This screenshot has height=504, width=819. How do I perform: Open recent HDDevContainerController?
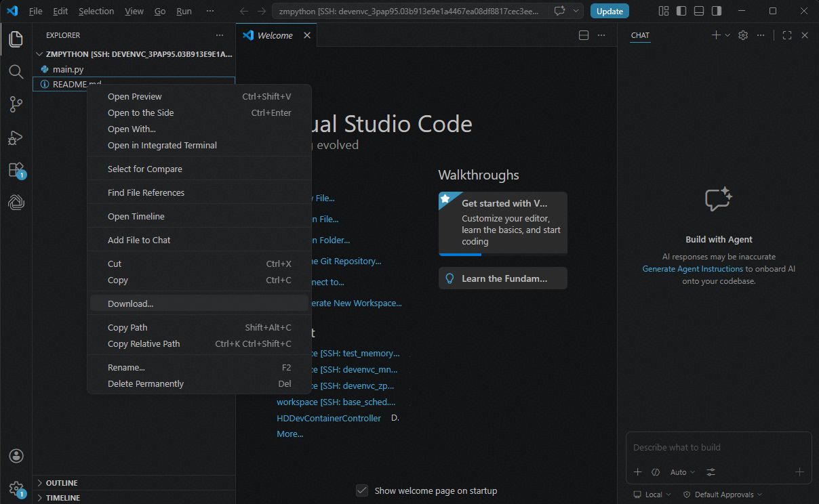[x=329, y=418]
